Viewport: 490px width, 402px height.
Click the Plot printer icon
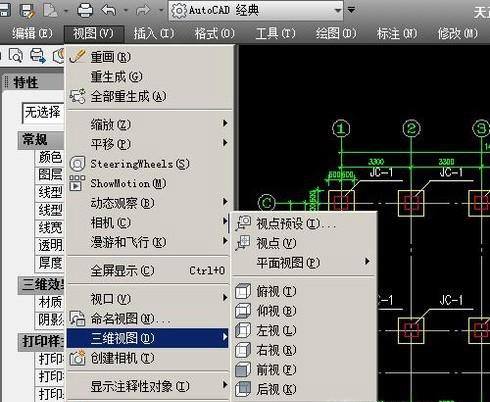point(85,11)
